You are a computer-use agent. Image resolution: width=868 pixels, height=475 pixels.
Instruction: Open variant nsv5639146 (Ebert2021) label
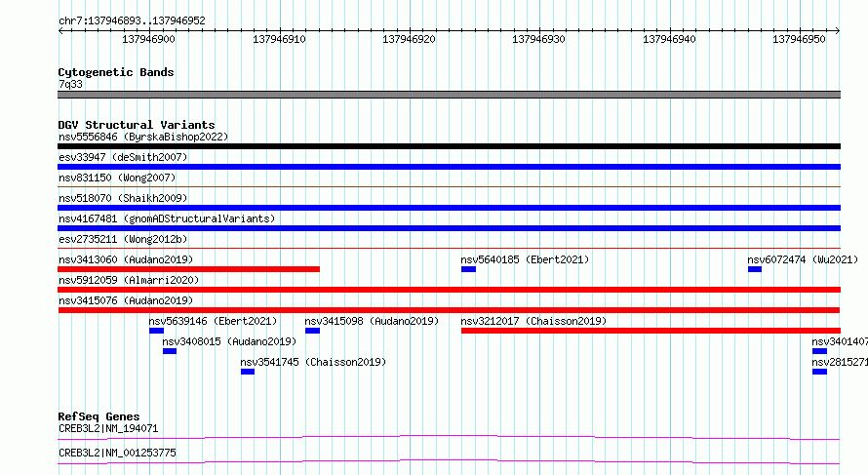pos(213,321)
